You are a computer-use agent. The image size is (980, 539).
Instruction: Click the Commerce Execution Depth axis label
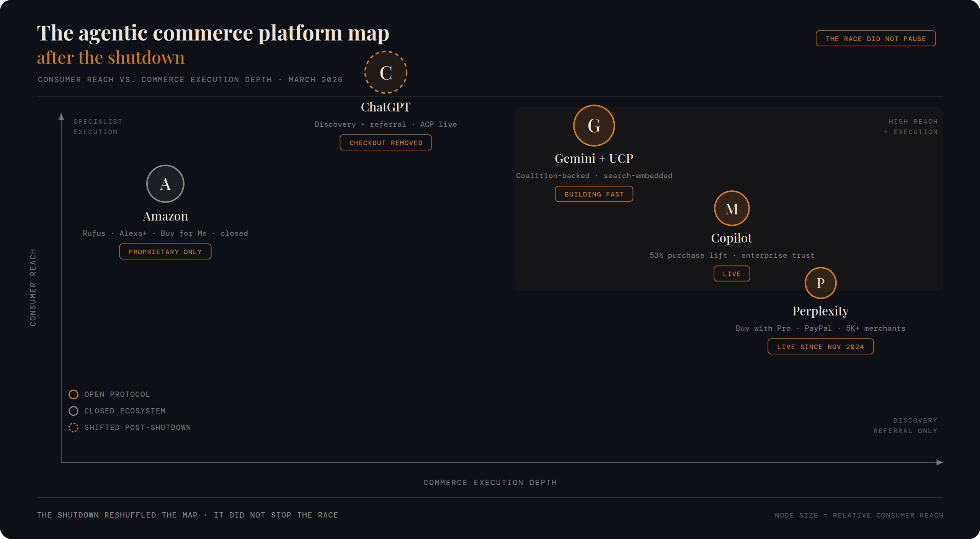(x=490, y=483)
